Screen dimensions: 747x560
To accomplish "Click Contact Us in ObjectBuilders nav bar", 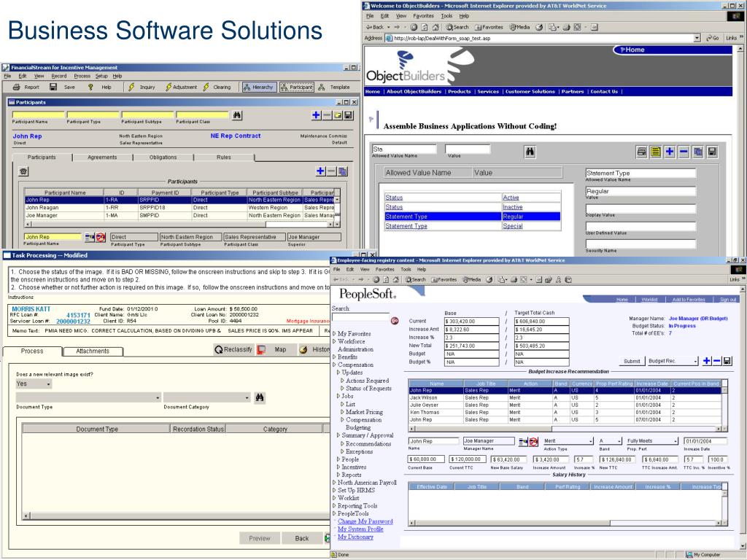I will pyautogui.click(x=604, y=91).
